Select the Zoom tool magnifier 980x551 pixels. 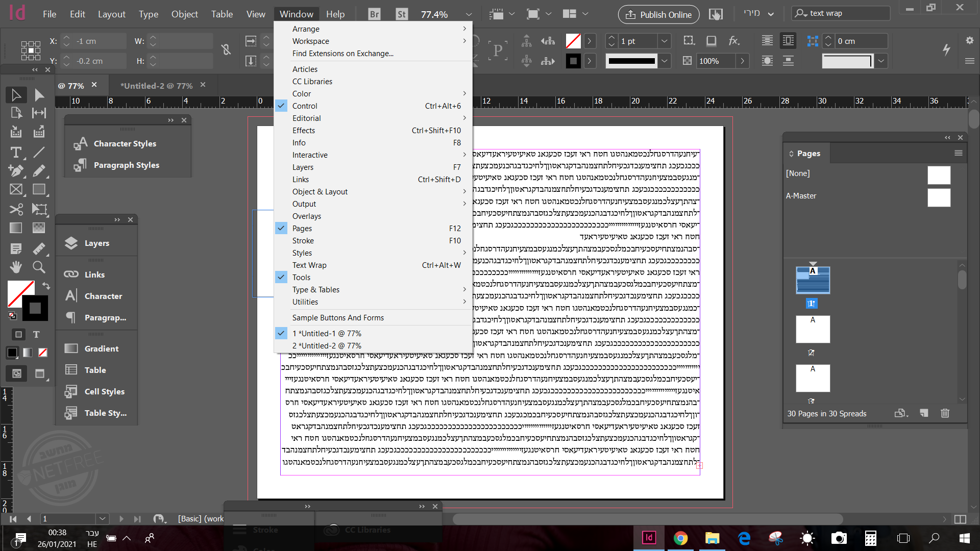click(39, 267)
